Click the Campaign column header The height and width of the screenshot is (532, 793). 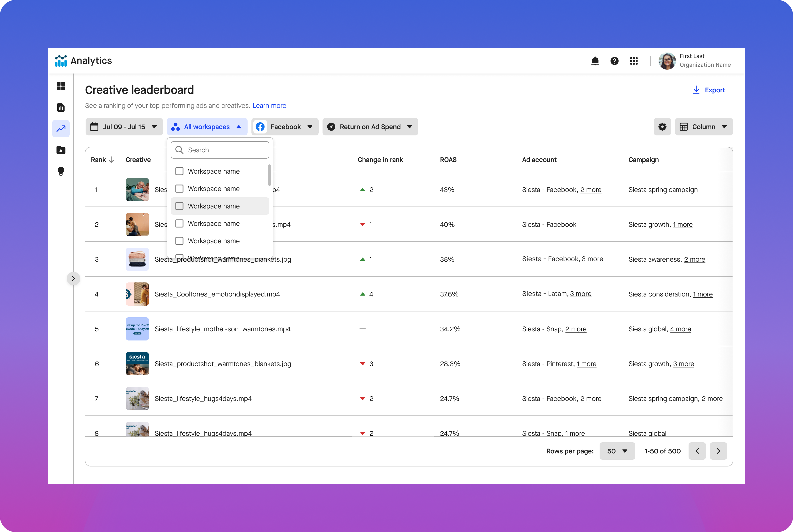(643, 160)
